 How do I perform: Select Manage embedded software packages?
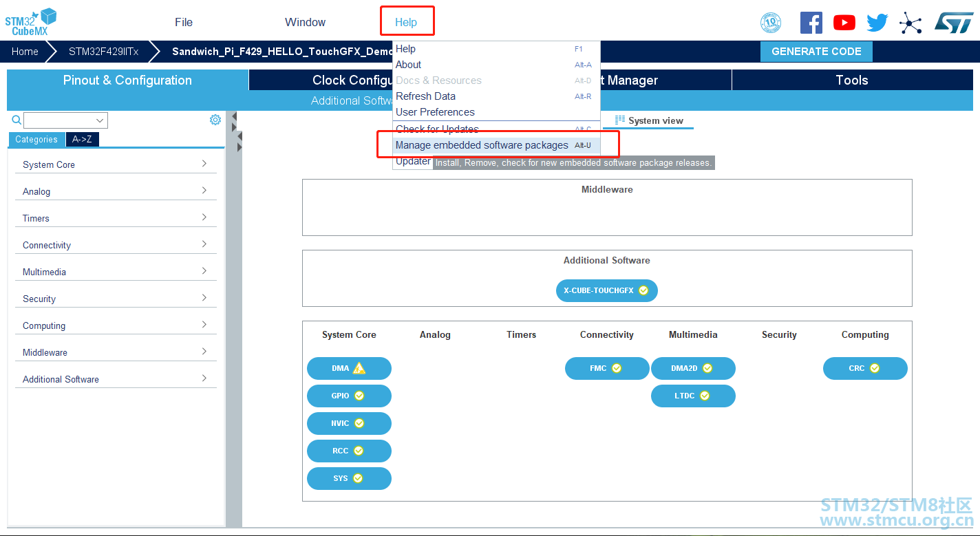pyautogui.click(x=496, y=145)
